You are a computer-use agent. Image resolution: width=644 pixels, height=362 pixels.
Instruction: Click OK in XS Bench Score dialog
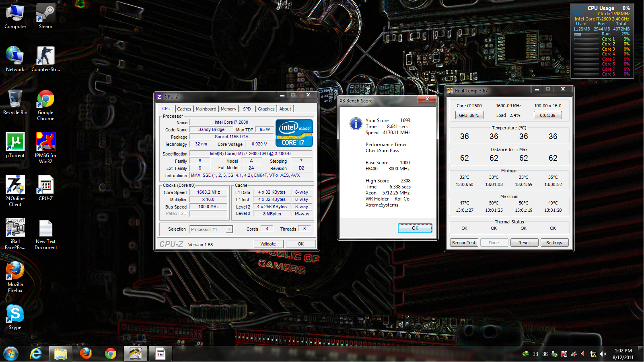pos(415,228)
